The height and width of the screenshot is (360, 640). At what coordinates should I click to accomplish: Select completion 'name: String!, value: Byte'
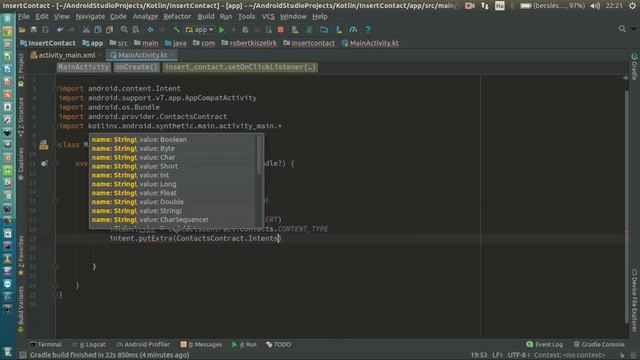(x=173, y=149)
